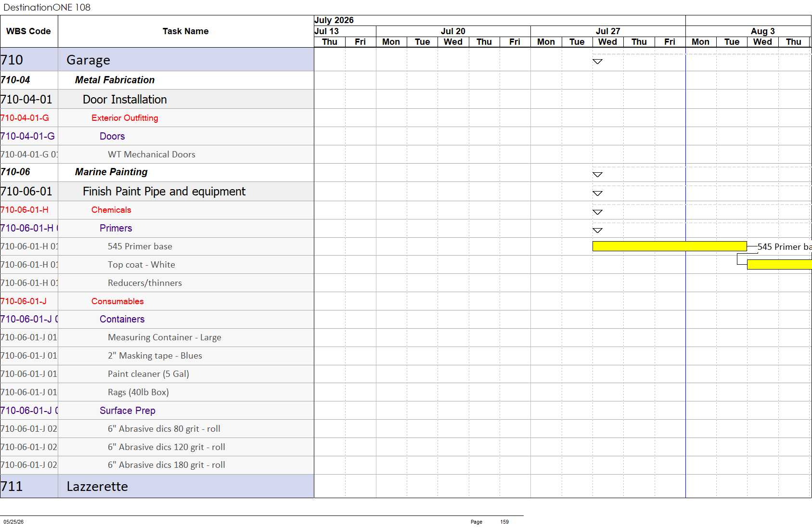Click WBS code 711 cell
This screenshot has height=528, width=812.
[x=29, y=486]
